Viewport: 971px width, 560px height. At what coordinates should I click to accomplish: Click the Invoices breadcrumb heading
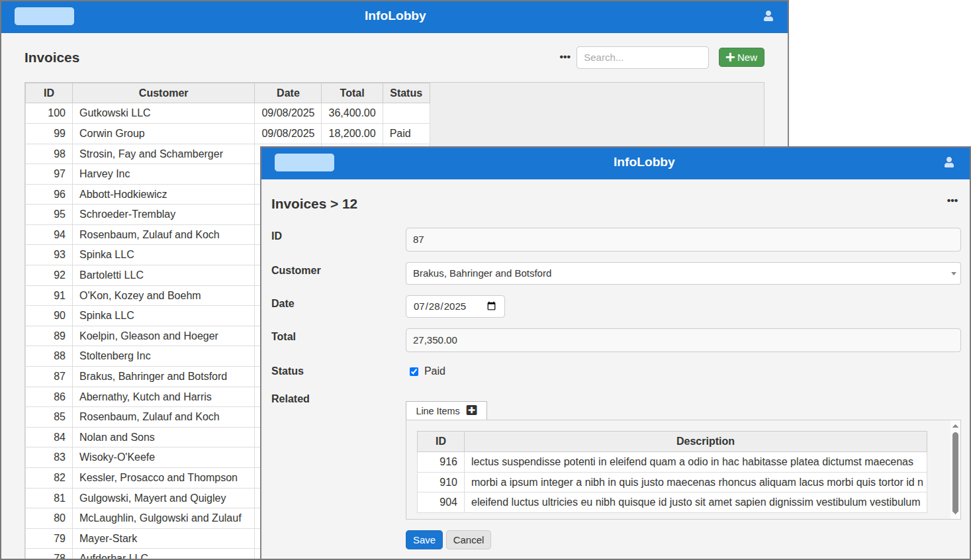(299, 204)
